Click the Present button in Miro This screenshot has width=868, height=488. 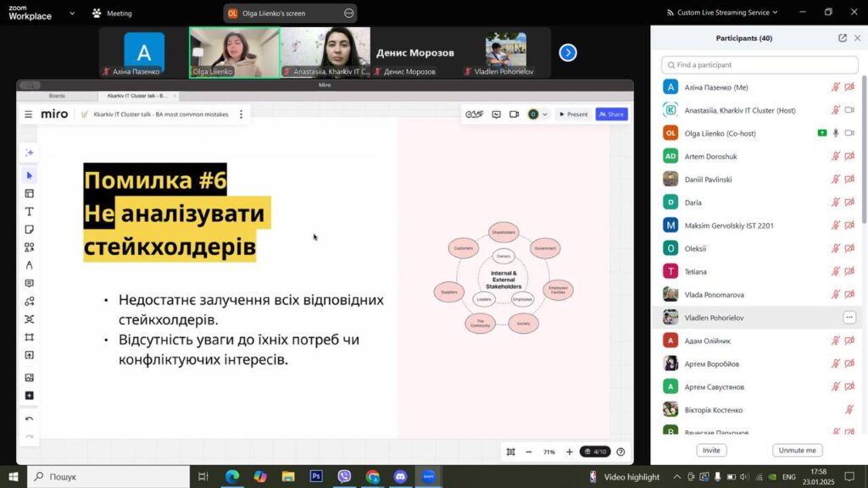(x=573, y=114)
